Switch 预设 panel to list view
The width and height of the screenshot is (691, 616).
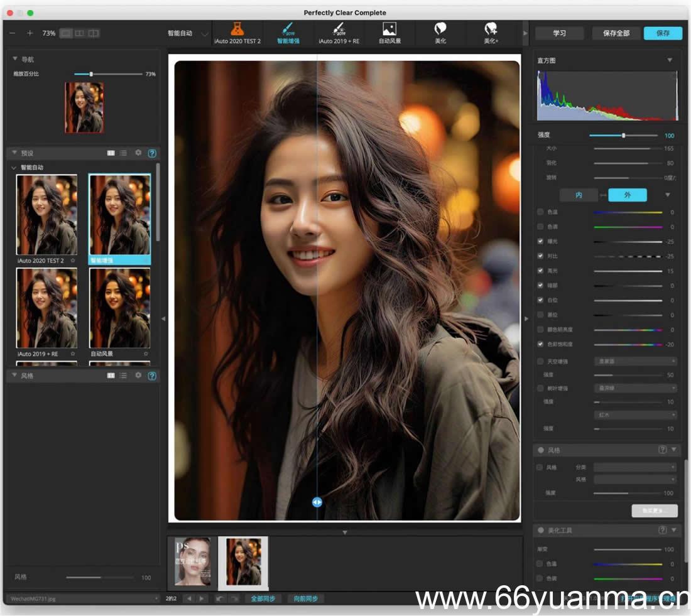pyautogui.click(x=123, y=153)
